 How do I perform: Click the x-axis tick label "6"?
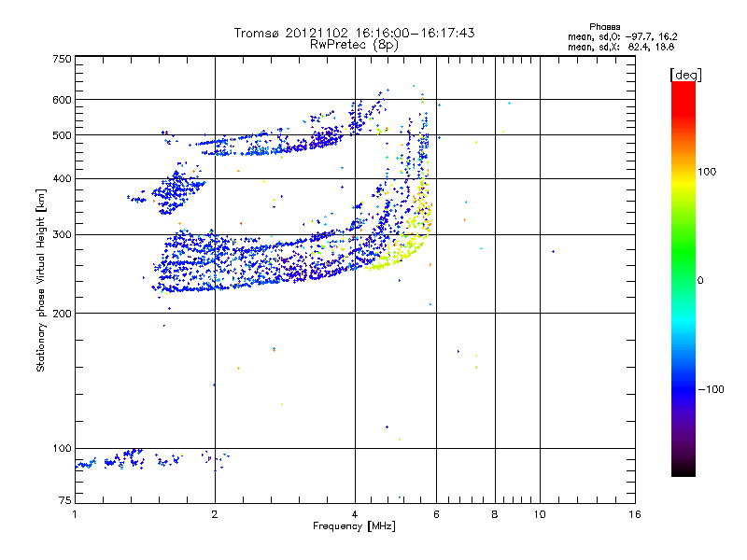tap(436, 514)
